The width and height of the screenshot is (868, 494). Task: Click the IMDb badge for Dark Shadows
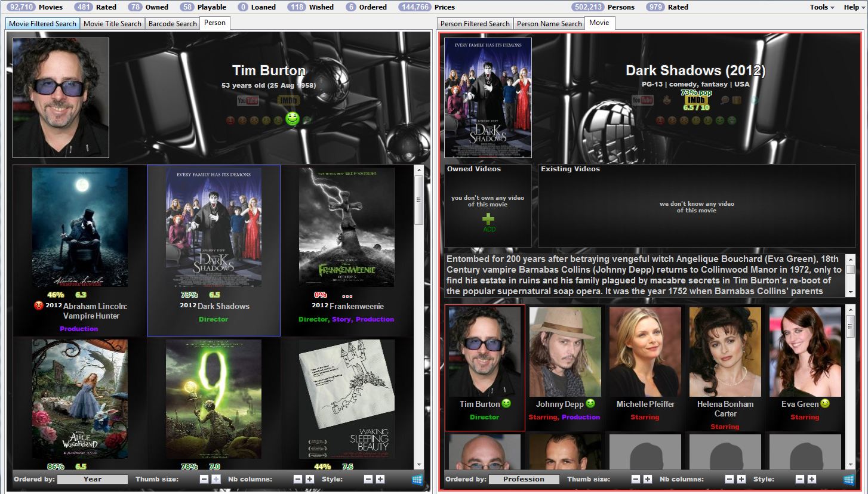tap(696, 100)
